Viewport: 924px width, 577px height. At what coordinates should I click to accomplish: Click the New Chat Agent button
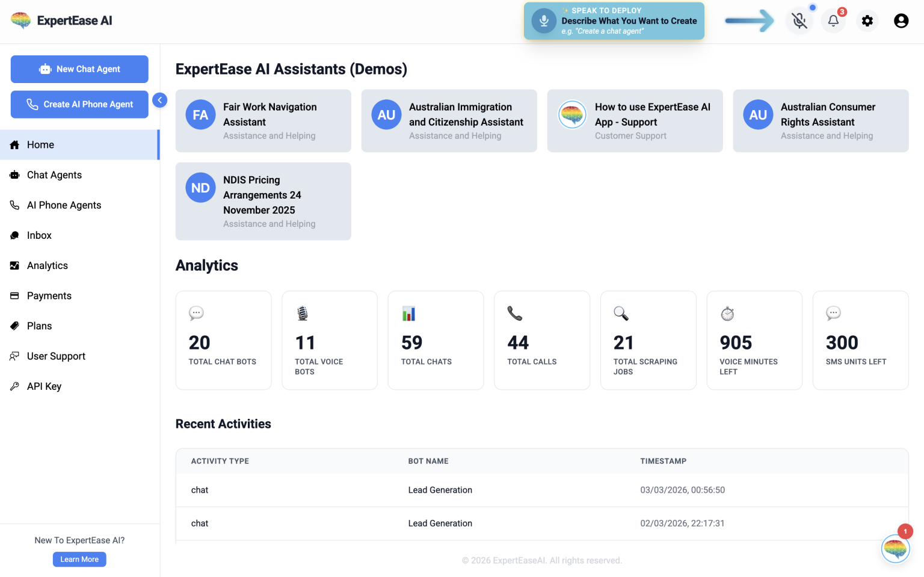79,69
